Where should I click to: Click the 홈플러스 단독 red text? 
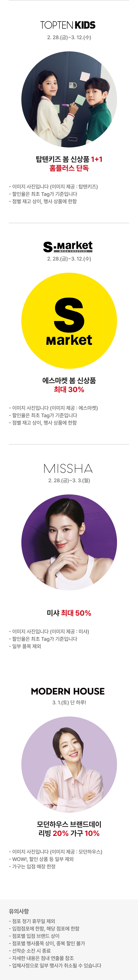pos(69,168)
